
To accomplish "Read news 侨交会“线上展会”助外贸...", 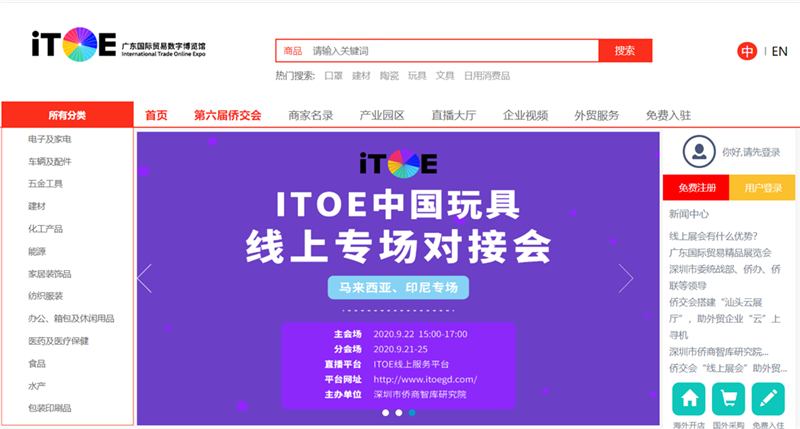I will pyautogui.click(x=728, y=368).
